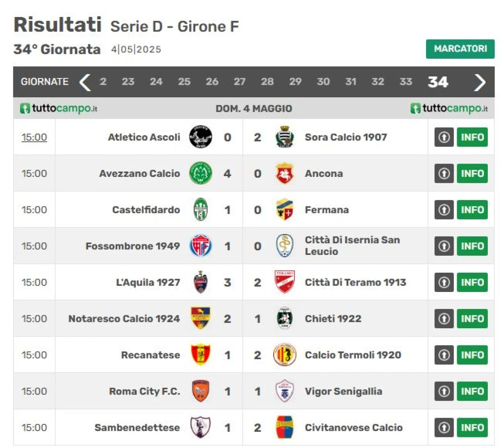Go to previous giornate with left chevron
Screen dimensions: 504x448
(85, 82)
